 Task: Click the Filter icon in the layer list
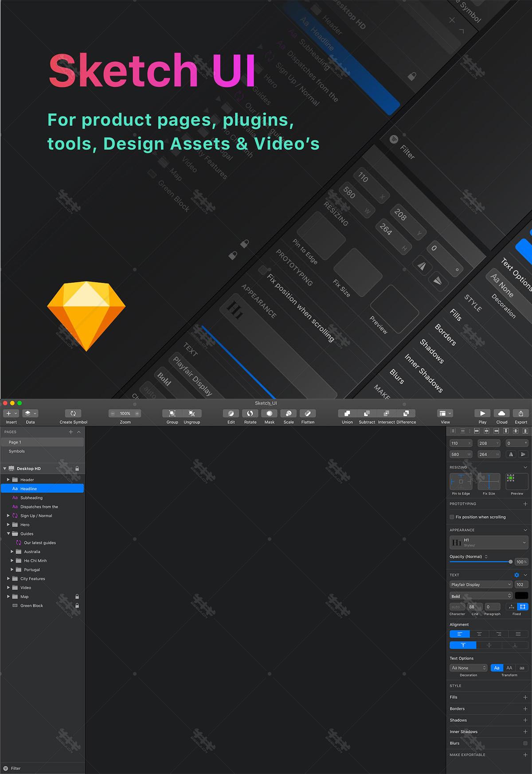click(x=6, y=768)
